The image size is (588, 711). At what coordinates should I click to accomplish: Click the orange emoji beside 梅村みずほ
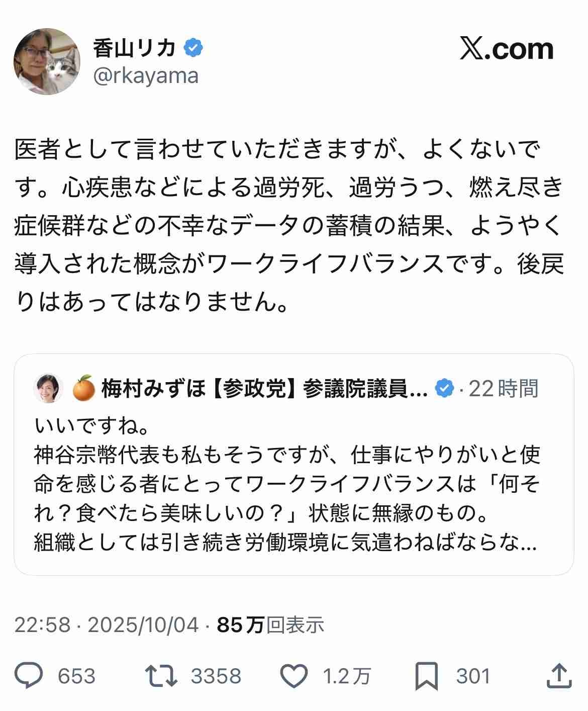point(84,388)
